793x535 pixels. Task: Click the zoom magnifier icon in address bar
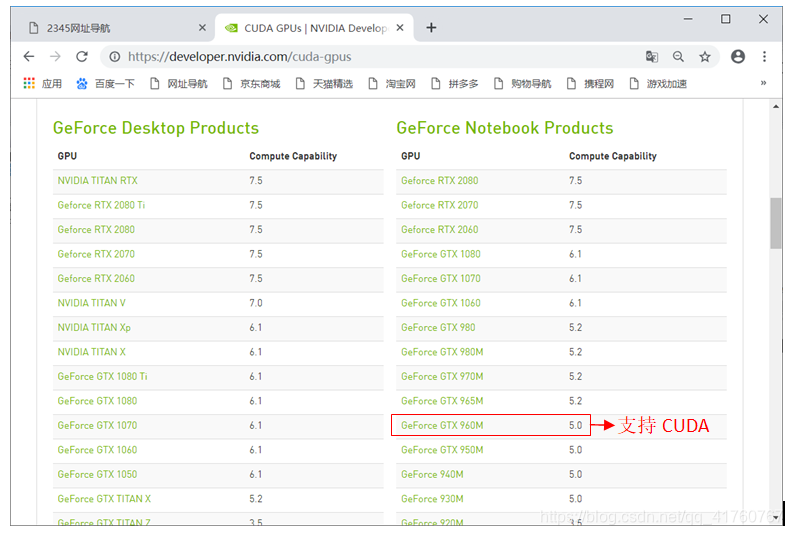coord(678,57)
